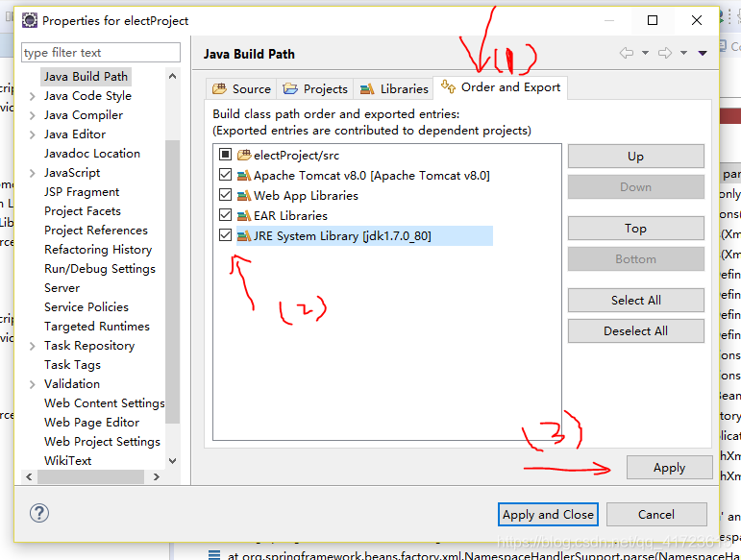Select Server in the tree

point(62,288)
